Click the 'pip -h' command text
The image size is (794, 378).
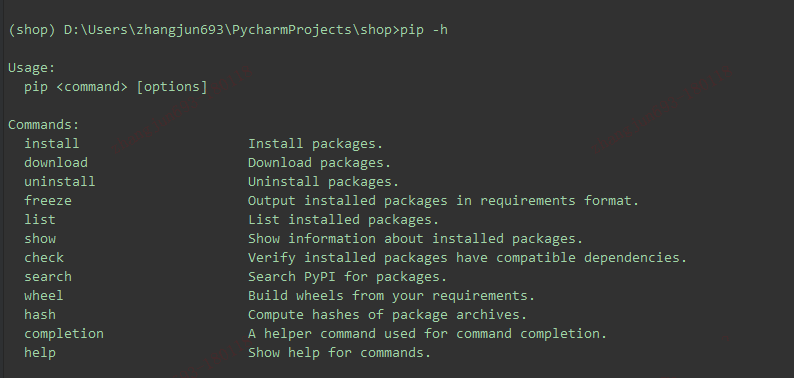(424, 30)
